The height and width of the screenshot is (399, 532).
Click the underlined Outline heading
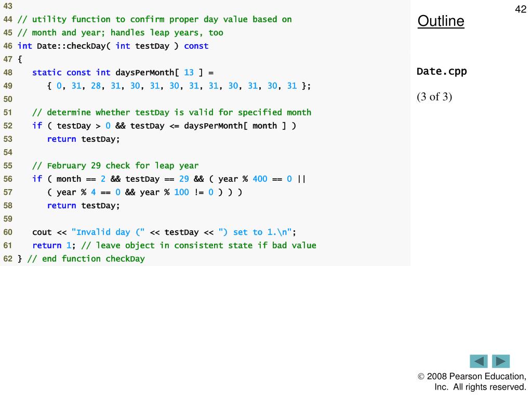[x=441, y=21]
